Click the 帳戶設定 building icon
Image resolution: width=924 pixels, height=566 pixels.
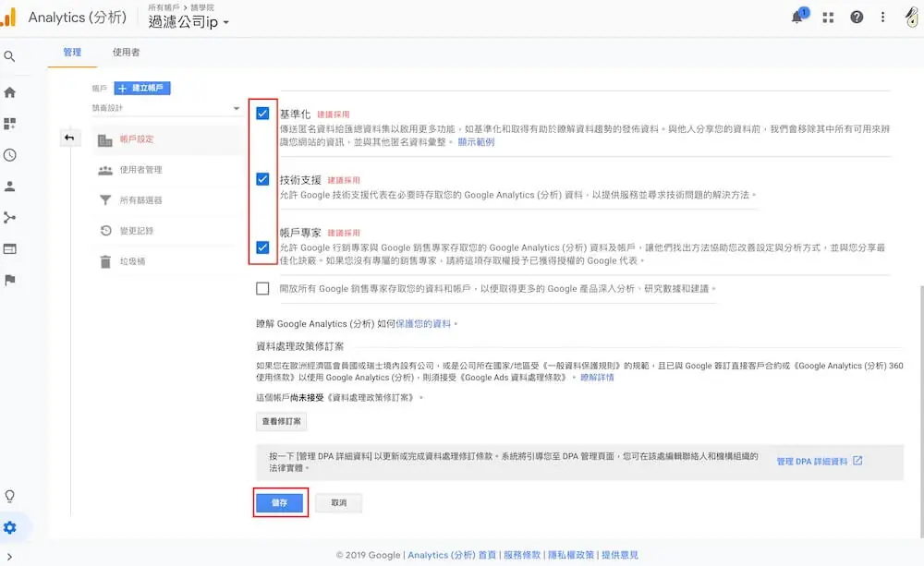(x=105, y=139)
